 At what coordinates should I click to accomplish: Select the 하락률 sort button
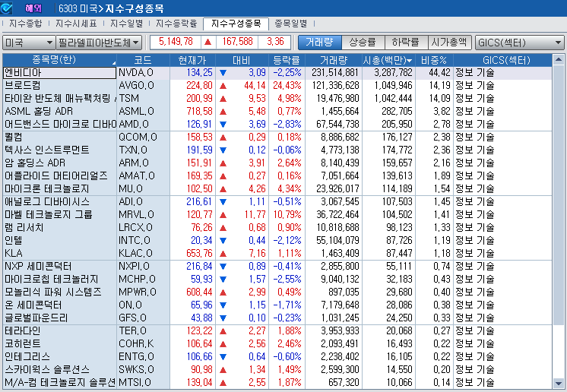click(407, 43)
